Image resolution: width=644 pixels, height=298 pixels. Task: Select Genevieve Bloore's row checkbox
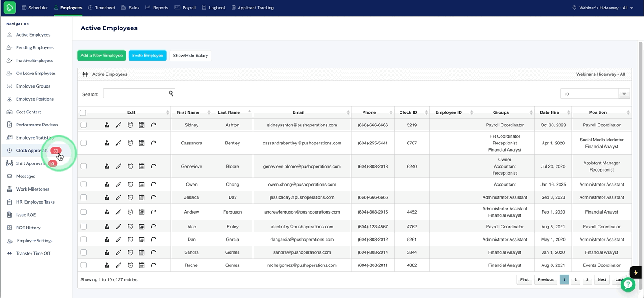(x=83, y=167)
